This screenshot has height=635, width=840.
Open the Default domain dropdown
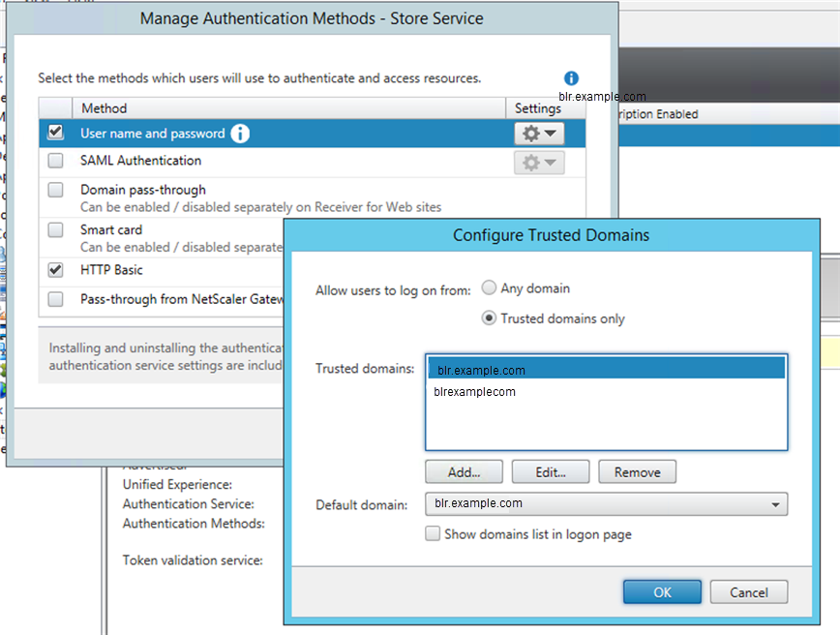click(x=607, y=503)
